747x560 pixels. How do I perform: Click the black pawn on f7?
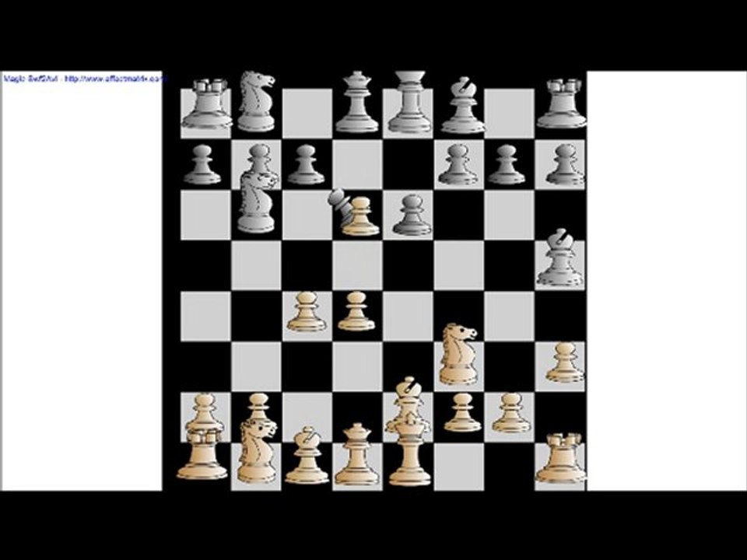click(x=458, y=164)
